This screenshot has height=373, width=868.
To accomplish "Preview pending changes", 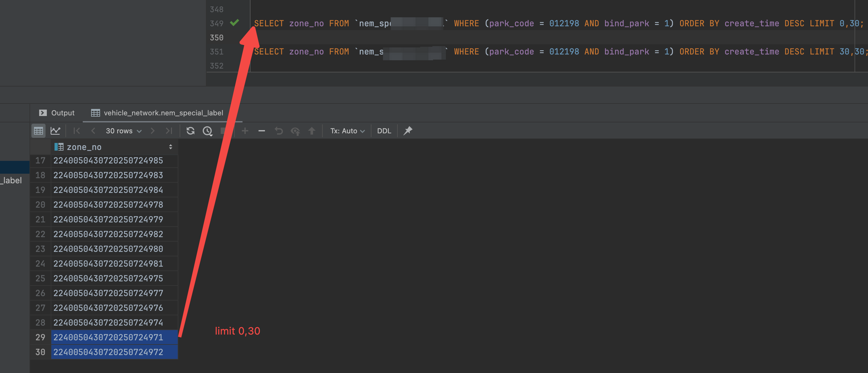I will pyautogui.click(x=295, y=131).
